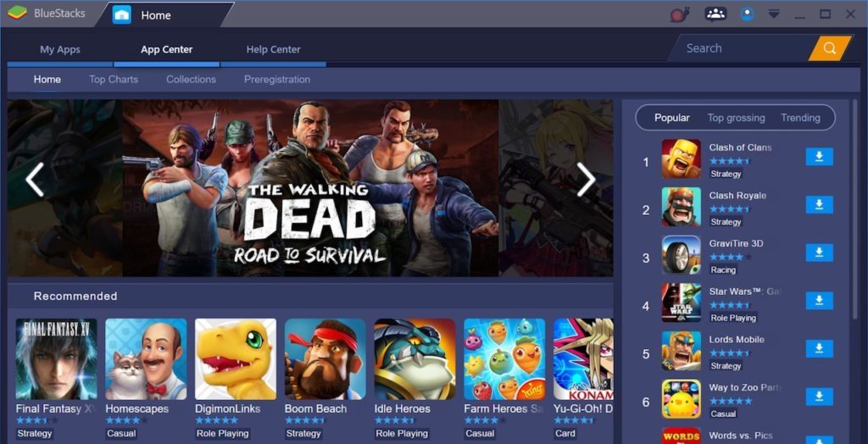
Task: Download Star Wars game
Action: click(820, 301)
